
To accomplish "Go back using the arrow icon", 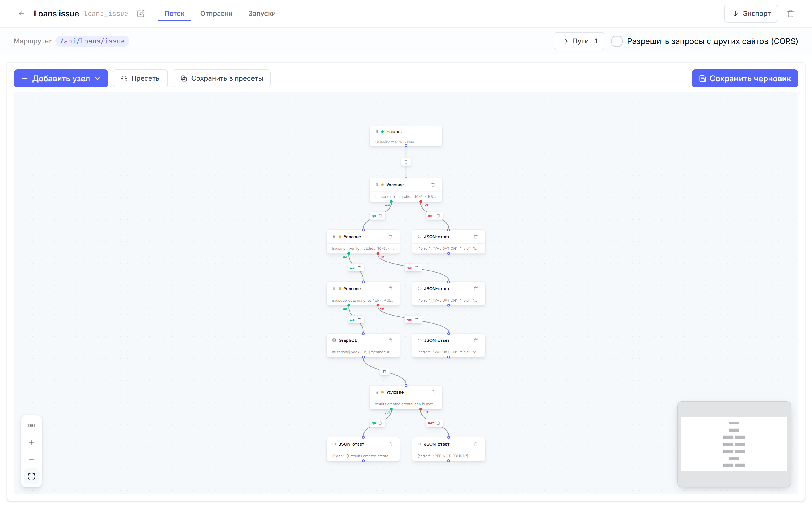I will click(x=21, y=14).
